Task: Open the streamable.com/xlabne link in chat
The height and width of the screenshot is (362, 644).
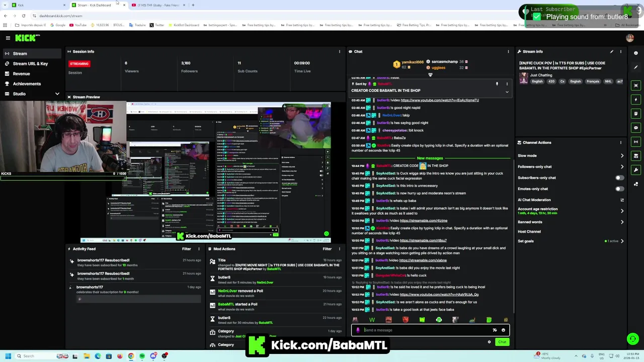Action: pyautogui.click(x=423, y=260)
